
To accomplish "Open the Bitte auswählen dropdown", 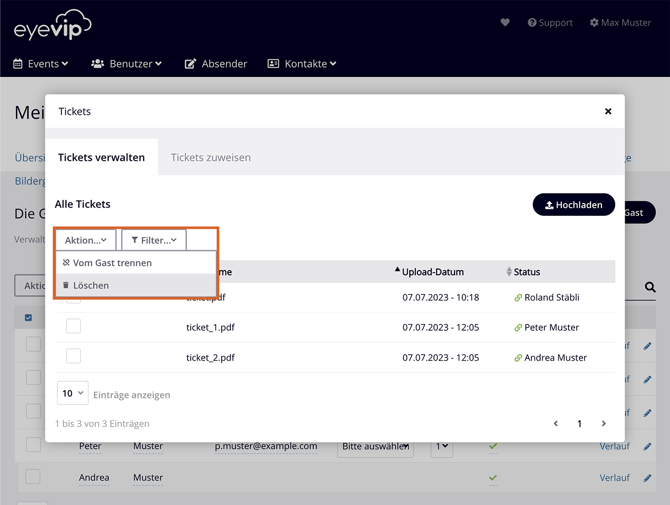I will 375,446.
